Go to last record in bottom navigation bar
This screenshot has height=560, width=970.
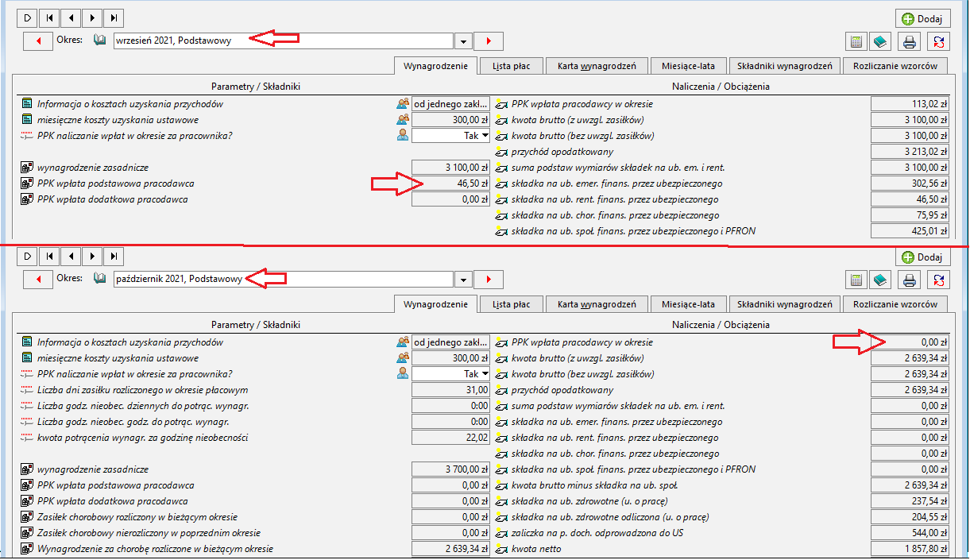(114, 256)
